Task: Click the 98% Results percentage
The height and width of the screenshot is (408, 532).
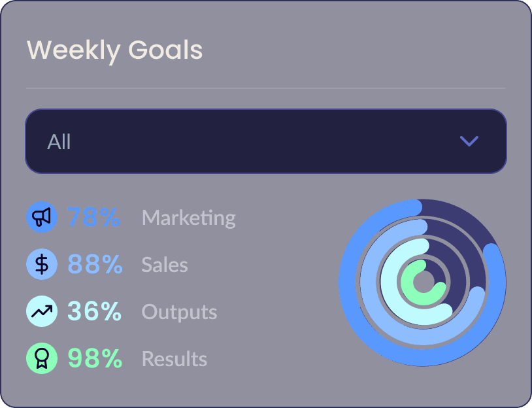Action: (x=95, y=359)
